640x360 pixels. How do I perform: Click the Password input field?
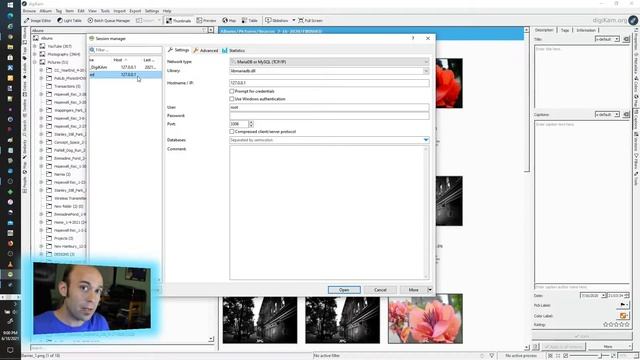[x=329, y=116]
